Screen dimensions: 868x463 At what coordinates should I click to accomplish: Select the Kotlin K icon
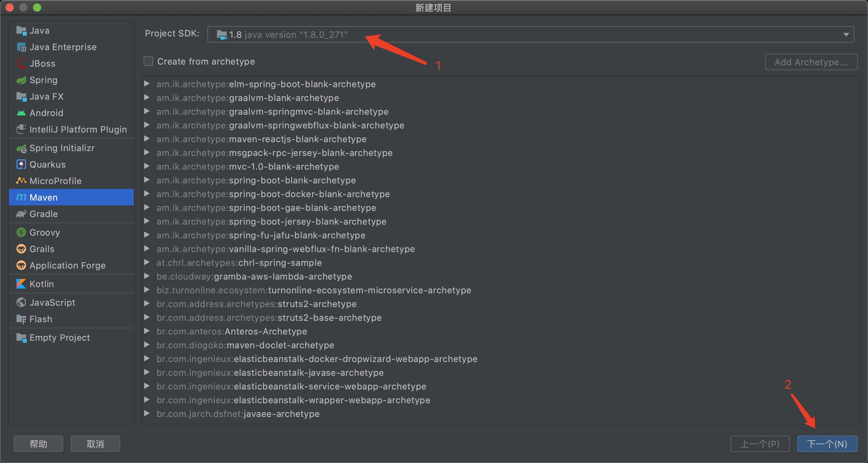click(x=21, y=284)
